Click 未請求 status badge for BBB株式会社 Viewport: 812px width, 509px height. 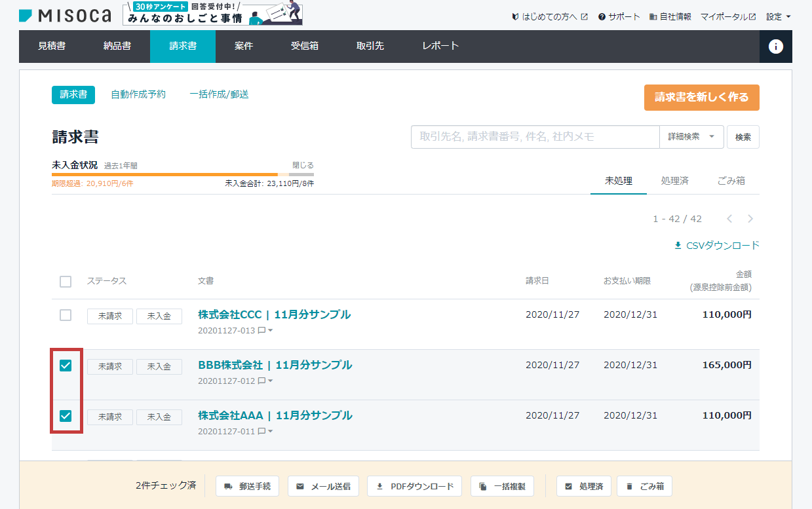tap(110, 367)
